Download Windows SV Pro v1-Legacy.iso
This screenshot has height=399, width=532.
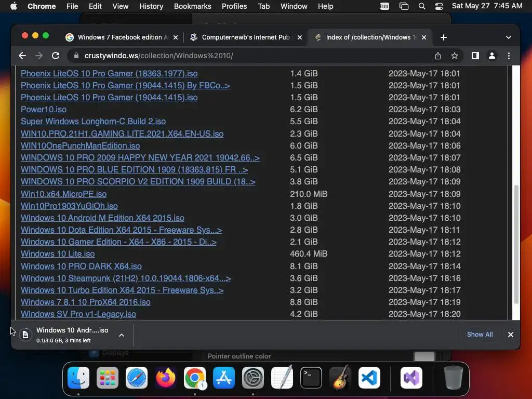coord(78,314)
